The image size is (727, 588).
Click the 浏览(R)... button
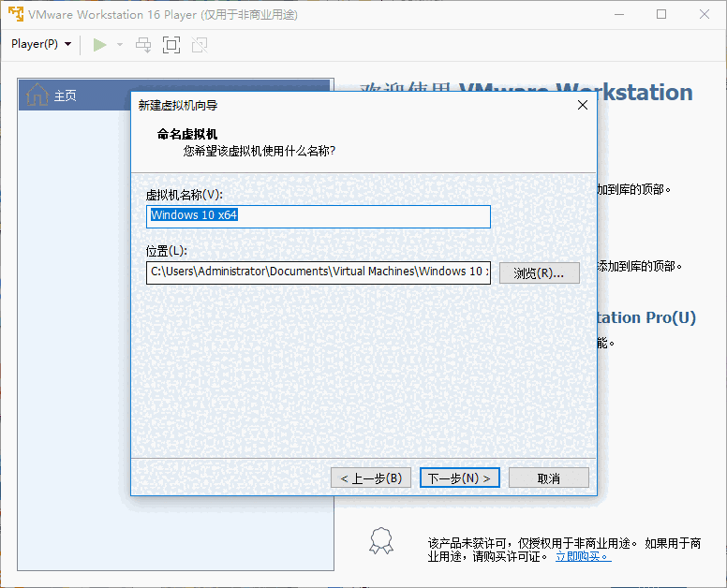tap(540, 272)
